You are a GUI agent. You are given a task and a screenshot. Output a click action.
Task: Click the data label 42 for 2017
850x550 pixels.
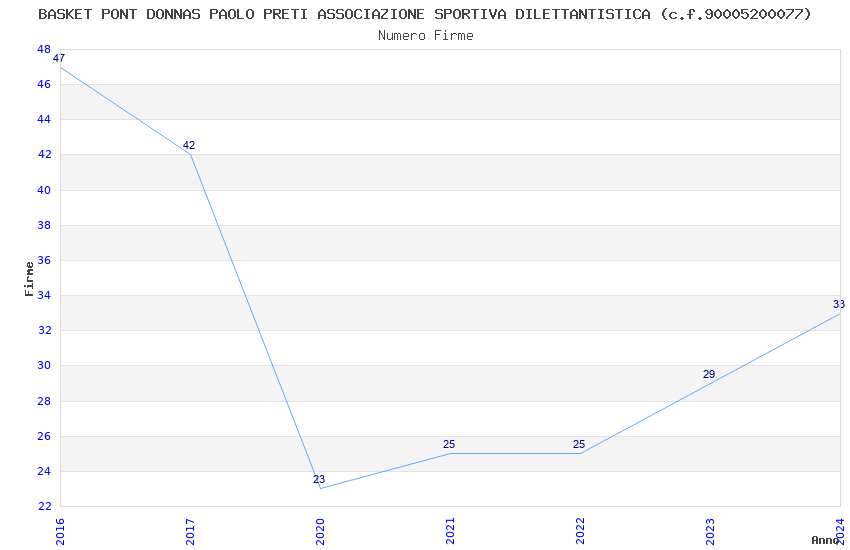(x=189, y=145)
